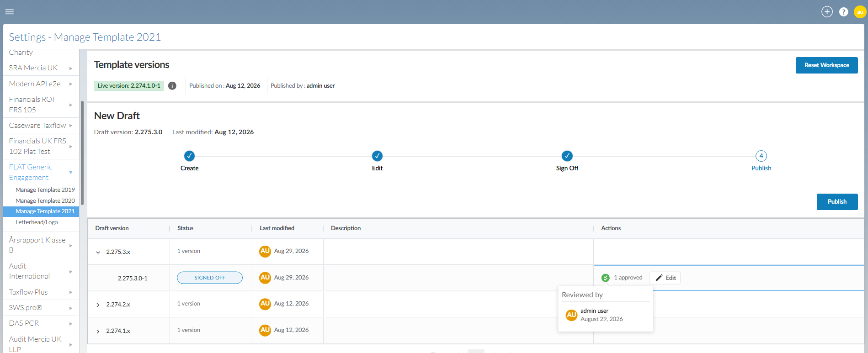The width and height of the screenshot is (868, 353).
Task: Open Årsrapport Klasse B sidebar item
Action: pyautogui.click(x=37, y=245)
